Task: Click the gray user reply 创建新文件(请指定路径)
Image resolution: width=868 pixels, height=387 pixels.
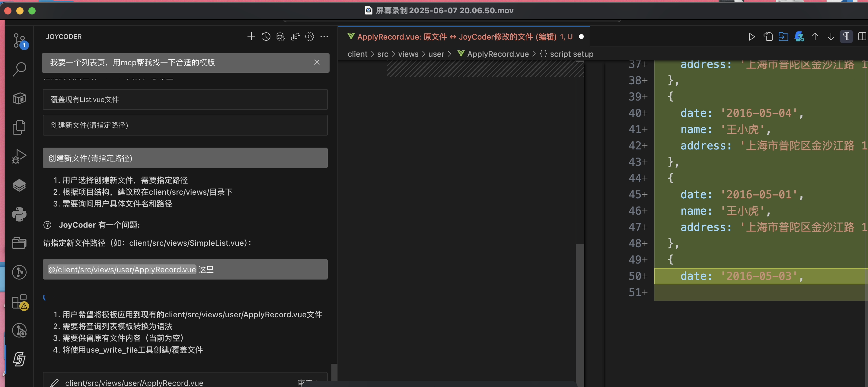Action: 185,158
